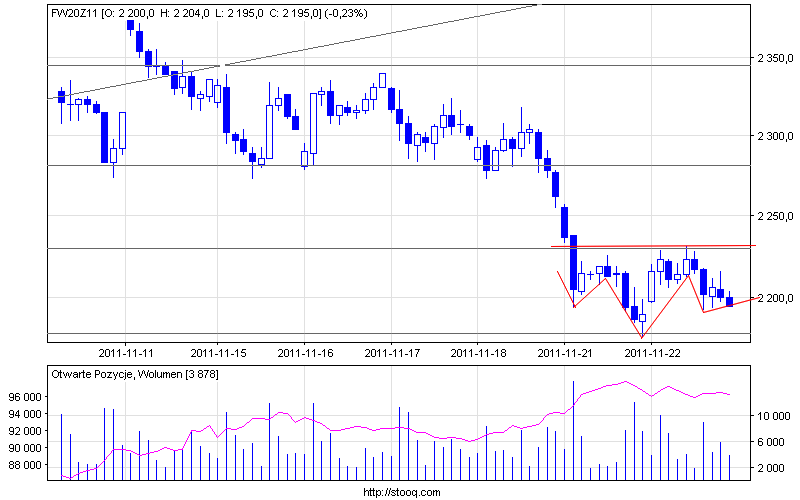Click the 2 000 volume axis label
This screenshot has width=800, height=500.
[773, 468]
